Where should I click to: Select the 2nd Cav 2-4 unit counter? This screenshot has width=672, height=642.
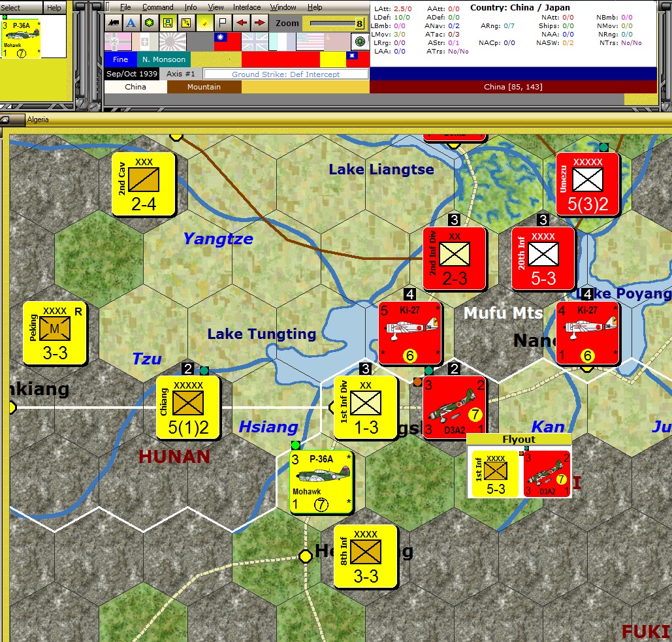(144, 184)
